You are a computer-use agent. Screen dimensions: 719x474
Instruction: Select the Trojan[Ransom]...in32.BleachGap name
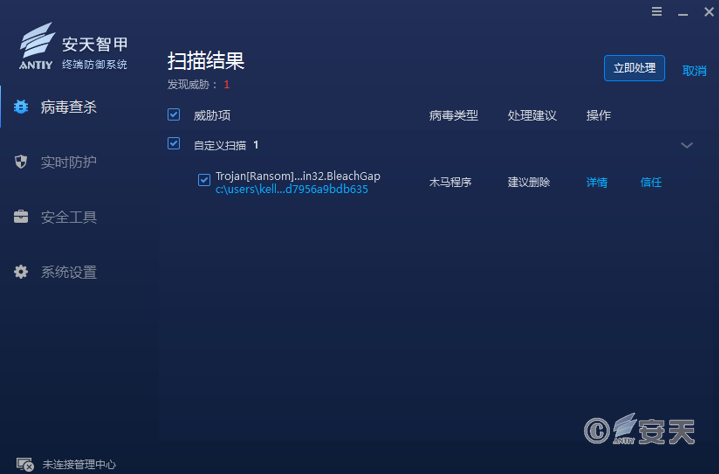pos(298,176)
